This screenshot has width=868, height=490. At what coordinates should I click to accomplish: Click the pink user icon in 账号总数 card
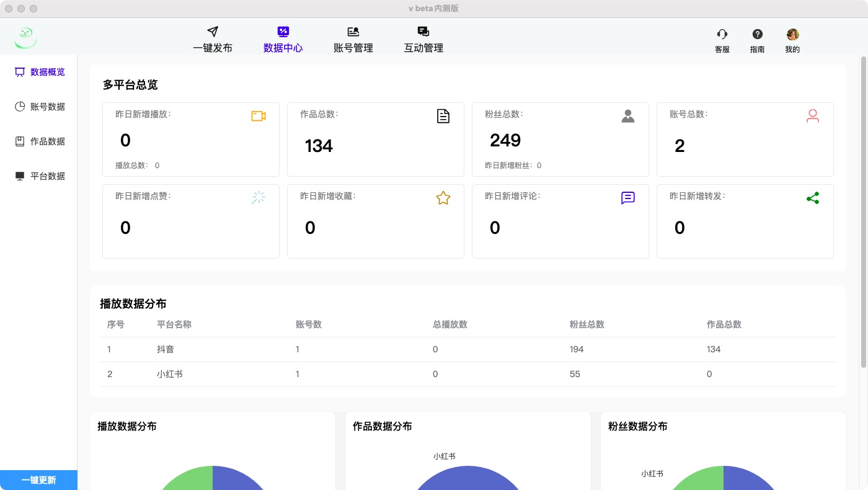click(813, 116)
